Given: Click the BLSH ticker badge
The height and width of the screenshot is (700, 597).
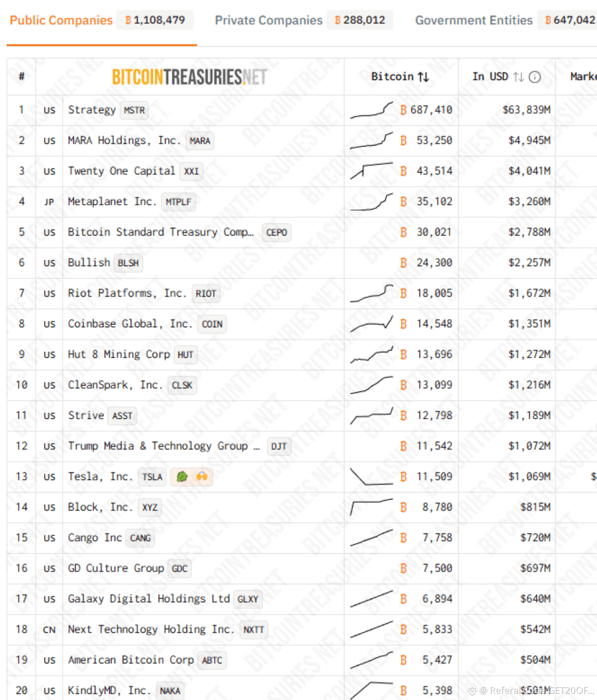Looking at the screenshot, I should pyautogui.click(x=128, y=263).
